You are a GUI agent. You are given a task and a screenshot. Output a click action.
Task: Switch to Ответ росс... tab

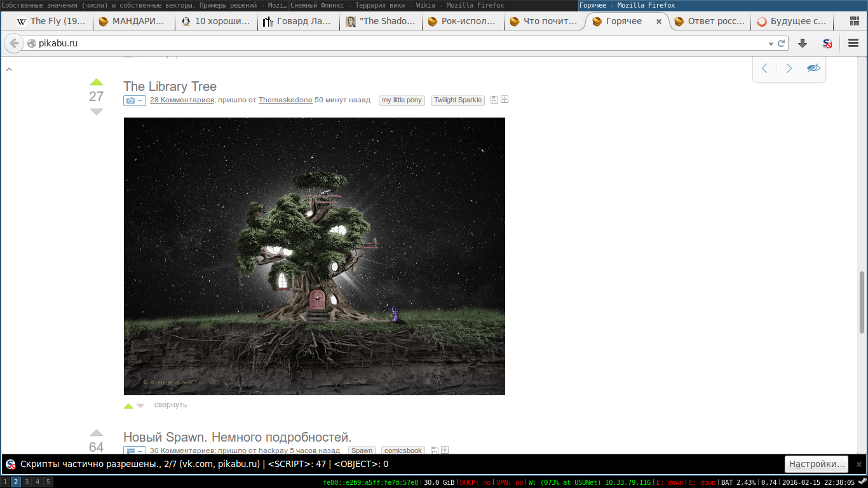(x=710, y=21)
